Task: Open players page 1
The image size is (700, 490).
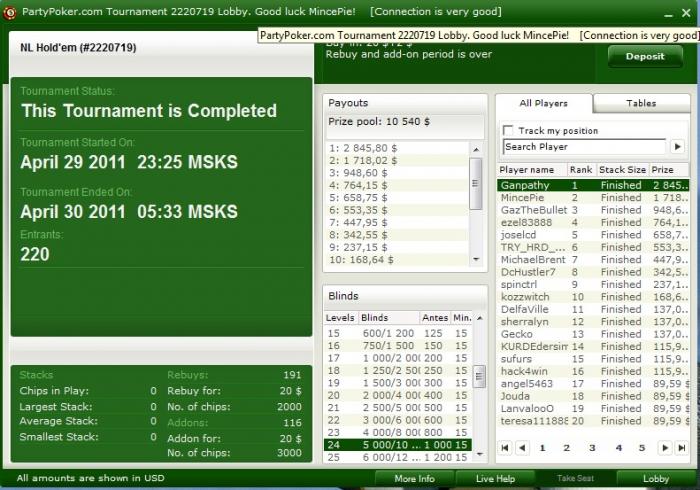Action: (x=542, y=448)
